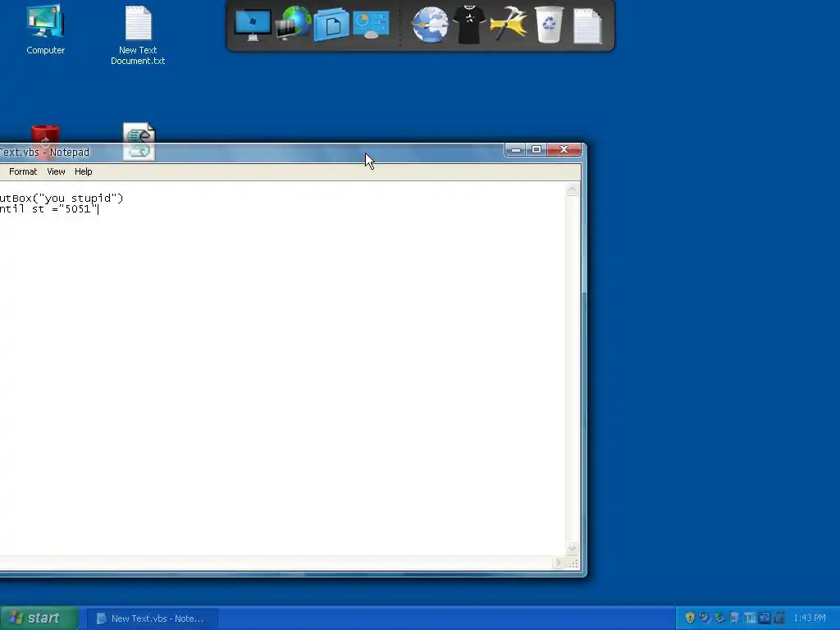Click the horizontal scroll right arrow in Notepad
The width and height of the screenshot is (840, 630).
coord(558,562)
